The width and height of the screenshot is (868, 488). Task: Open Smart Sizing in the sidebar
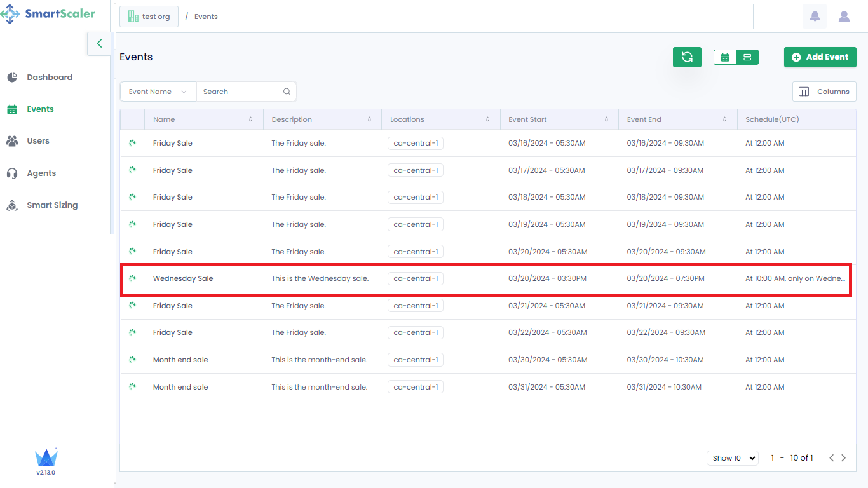pos(52,205)
